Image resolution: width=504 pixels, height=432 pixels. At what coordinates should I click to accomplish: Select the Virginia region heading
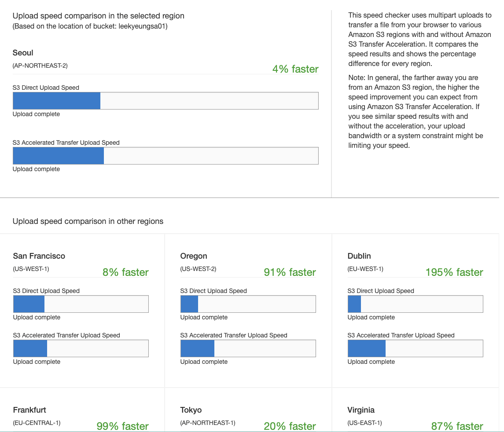tap(361, 410)
